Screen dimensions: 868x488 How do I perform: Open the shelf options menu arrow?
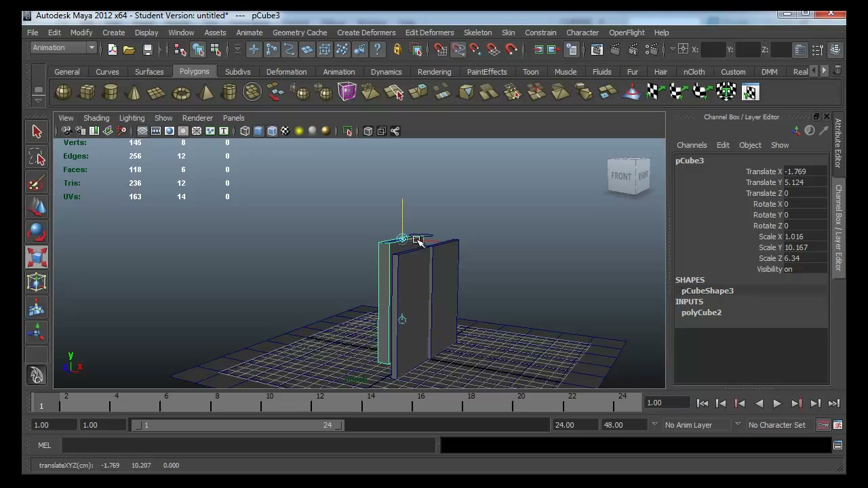click(x=39, y=100)
